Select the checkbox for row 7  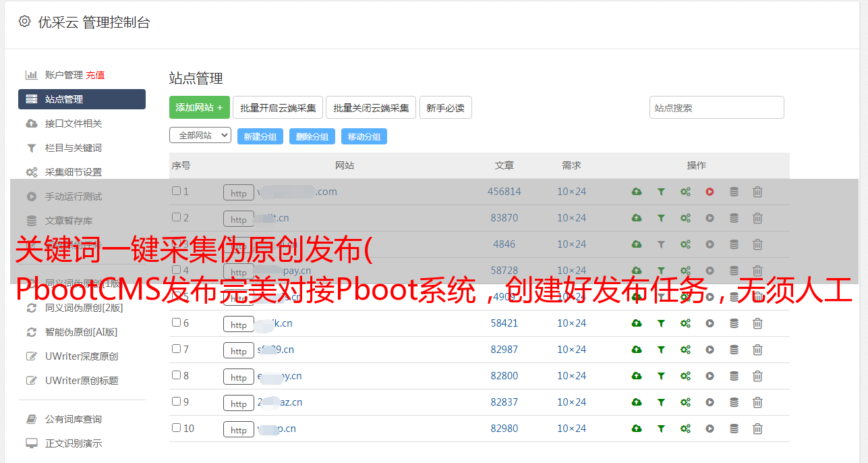click(177, 349)
